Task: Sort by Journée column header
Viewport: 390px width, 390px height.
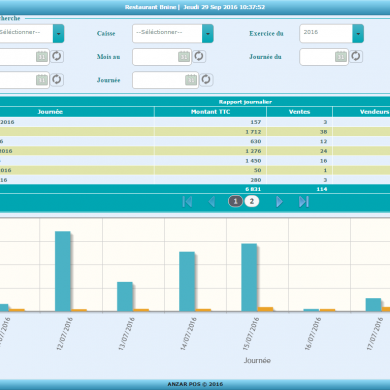Action: pos(50,112)
